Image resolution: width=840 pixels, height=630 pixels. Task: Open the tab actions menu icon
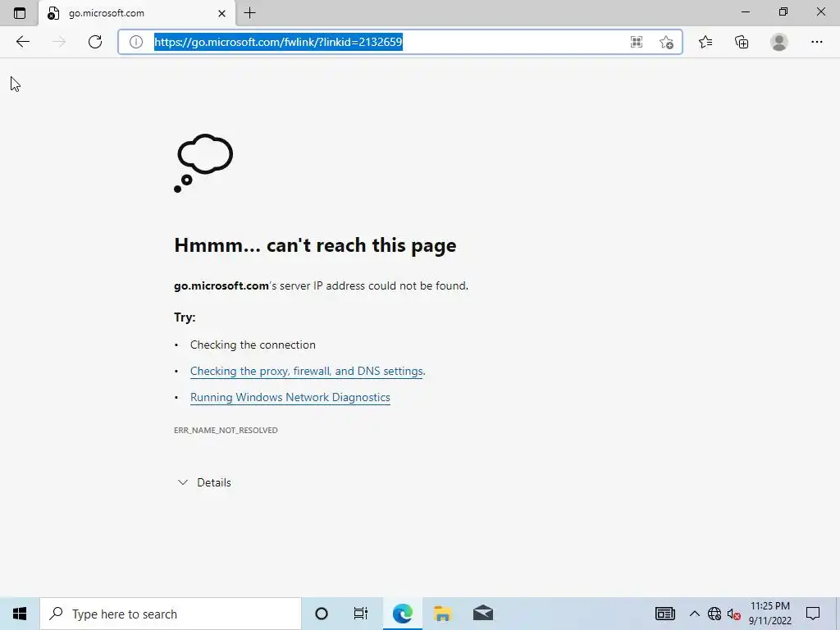tap(20, 13)
